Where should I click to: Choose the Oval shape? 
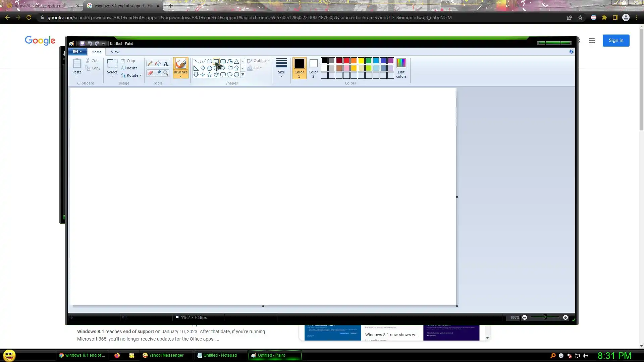tap(209, 61)
